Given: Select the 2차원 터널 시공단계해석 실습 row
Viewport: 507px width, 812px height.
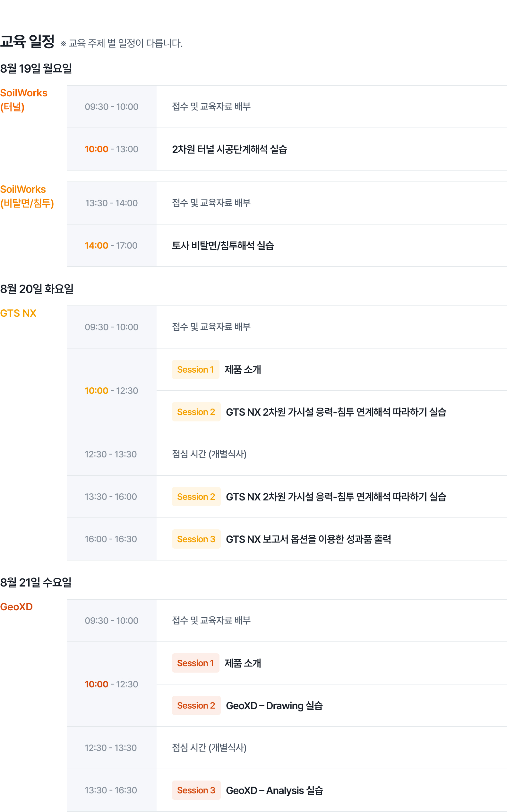Looking at the screenshot, I should (287, 149).
